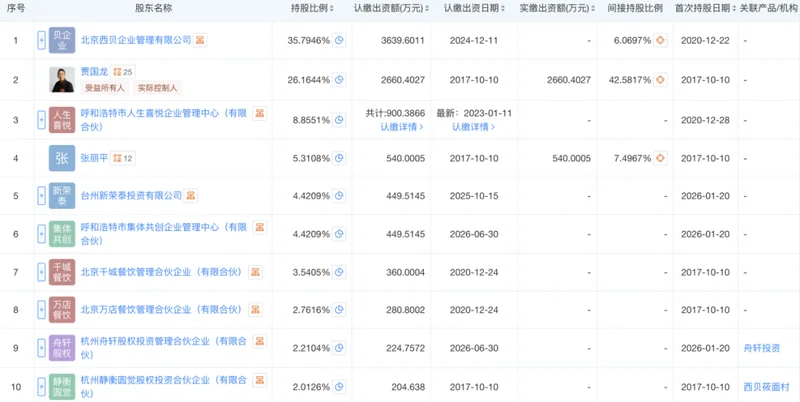Open the structure icon after 台州新荣泰投资有限公司
This screenshot has height=402, width=800.
[190, 196]
